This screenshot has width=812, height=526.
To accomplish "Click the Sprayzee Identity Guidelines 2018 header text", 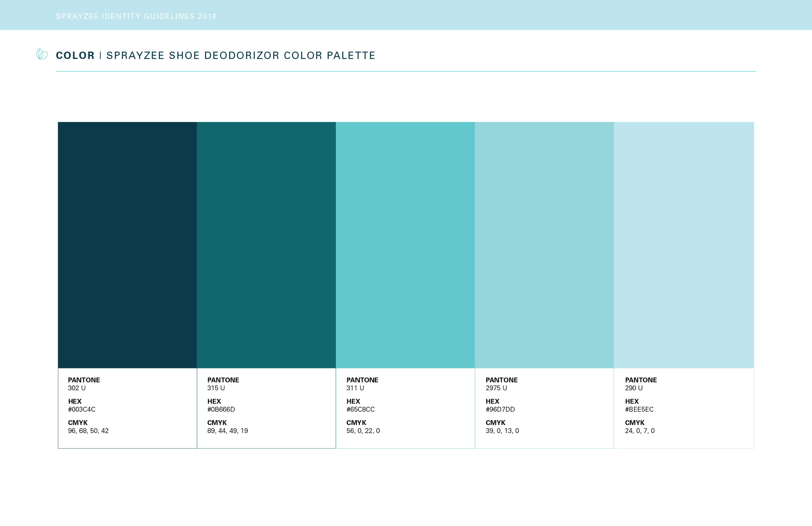I will coord(136,16).
